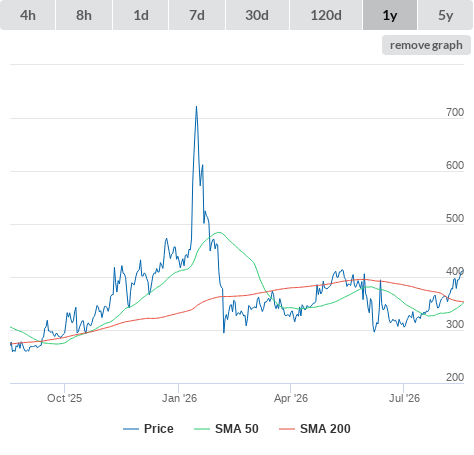Viewport: 474px width, 455px height.
Task: Click the Jan '26 axis tick label
Action: coord(179,398)
